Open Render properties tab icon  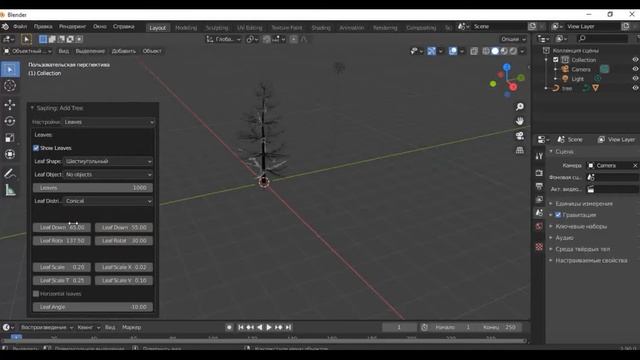(539, 173)
